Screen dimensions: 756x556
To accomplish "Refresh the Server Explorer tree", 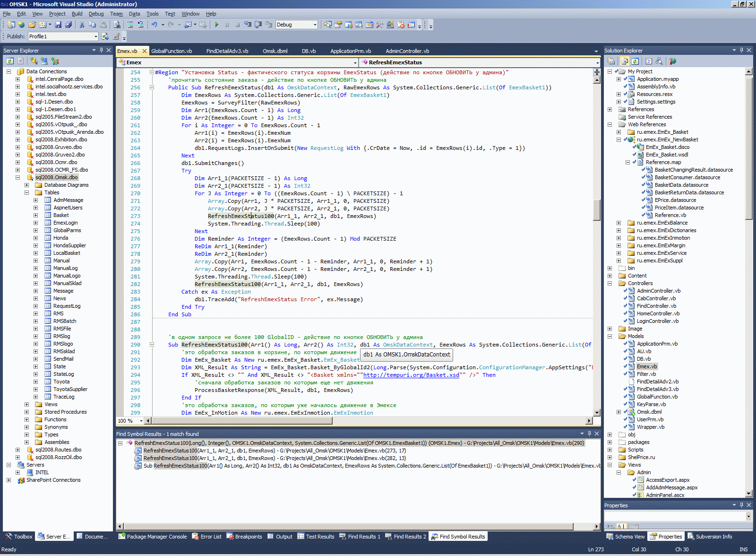I will coord(10,61).
